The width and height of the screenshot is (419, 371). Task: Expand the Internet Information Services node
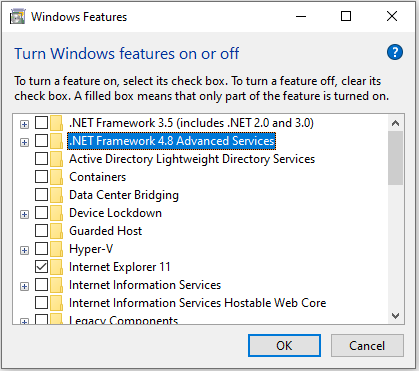click(24, 287)
